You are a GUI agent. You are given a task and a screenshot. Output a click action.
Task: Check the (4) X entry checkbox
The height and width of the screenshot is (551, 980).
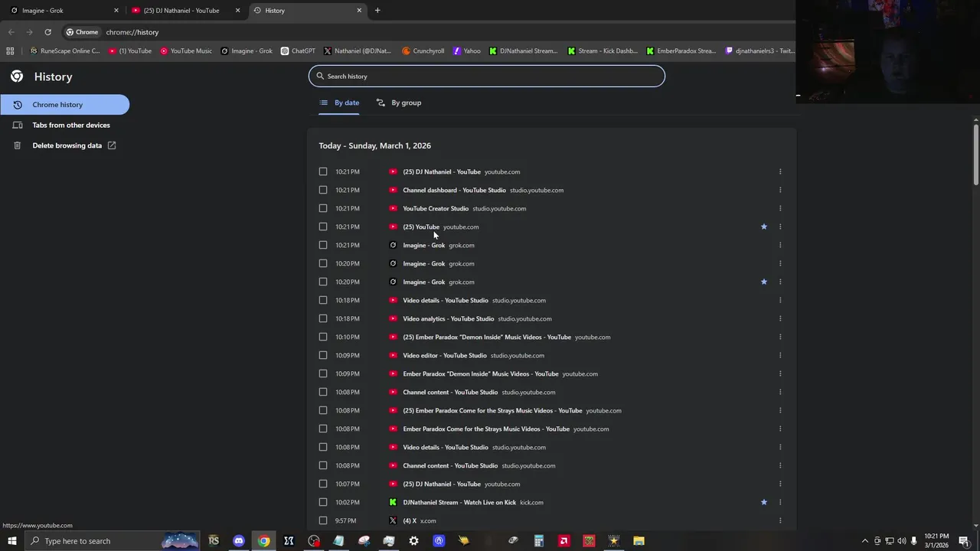click(323, 520)
